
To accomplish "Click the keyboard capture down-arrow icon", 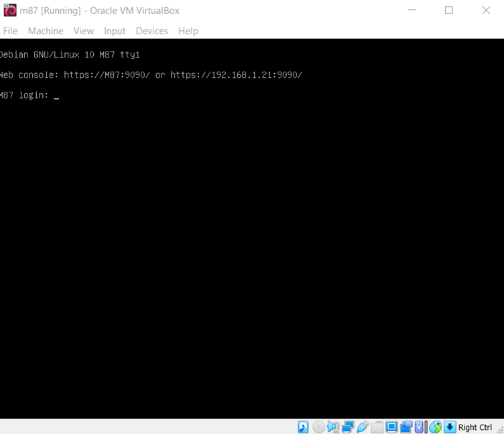I will 450,427.
